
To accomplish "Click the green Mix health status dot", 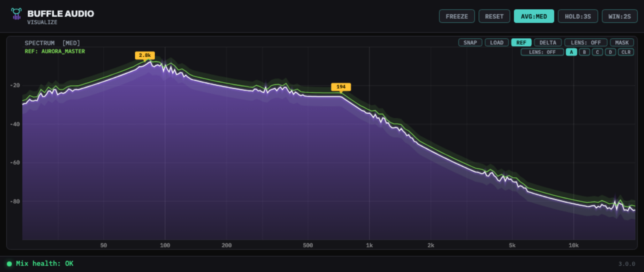I will [x=9, y=264].
